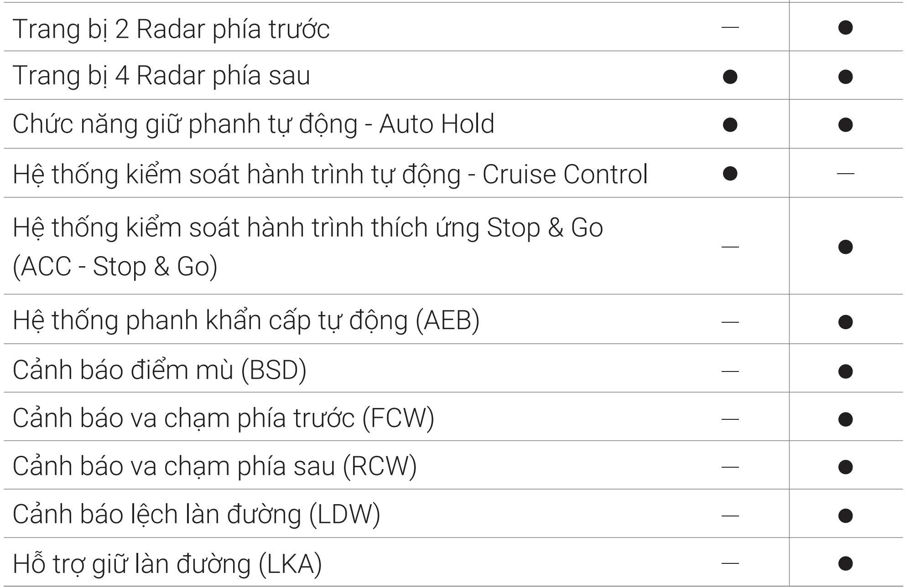Select the 'Trang bị 4 Radar phía sau' label

click(161, 76)
